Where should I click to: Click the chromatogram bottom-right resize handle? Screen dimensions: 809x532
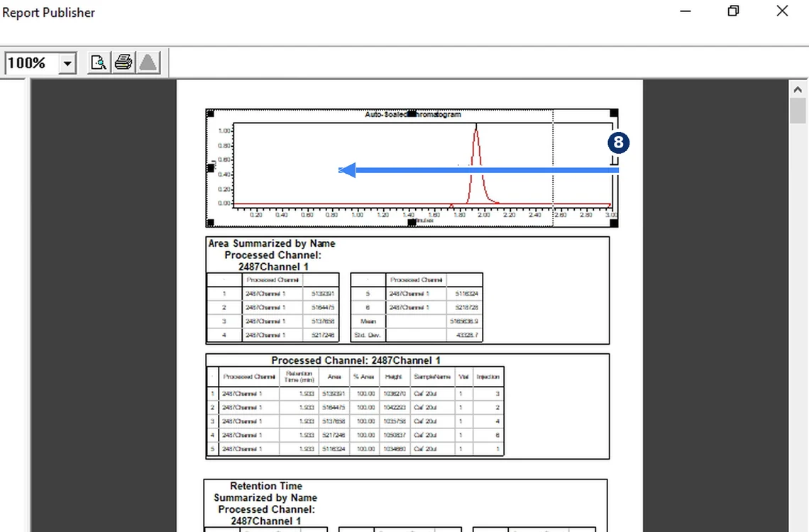point(614,223)
